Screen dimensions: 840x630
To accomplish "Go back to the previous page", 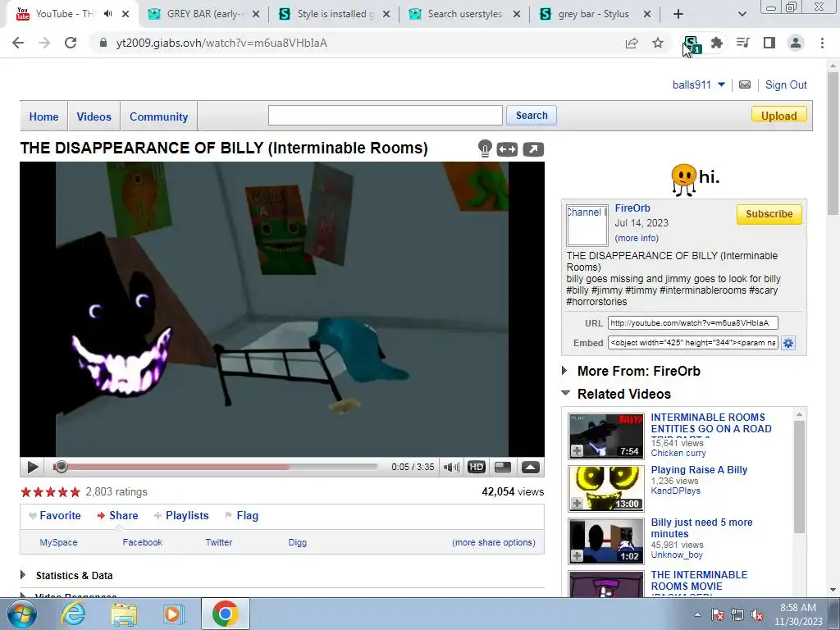I will point(18,43).
